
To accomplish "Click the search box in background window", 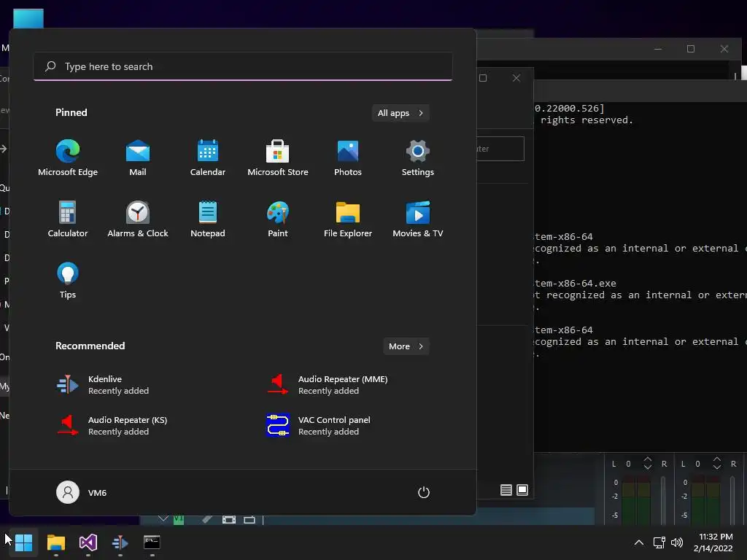I will [x=500, y=149].
